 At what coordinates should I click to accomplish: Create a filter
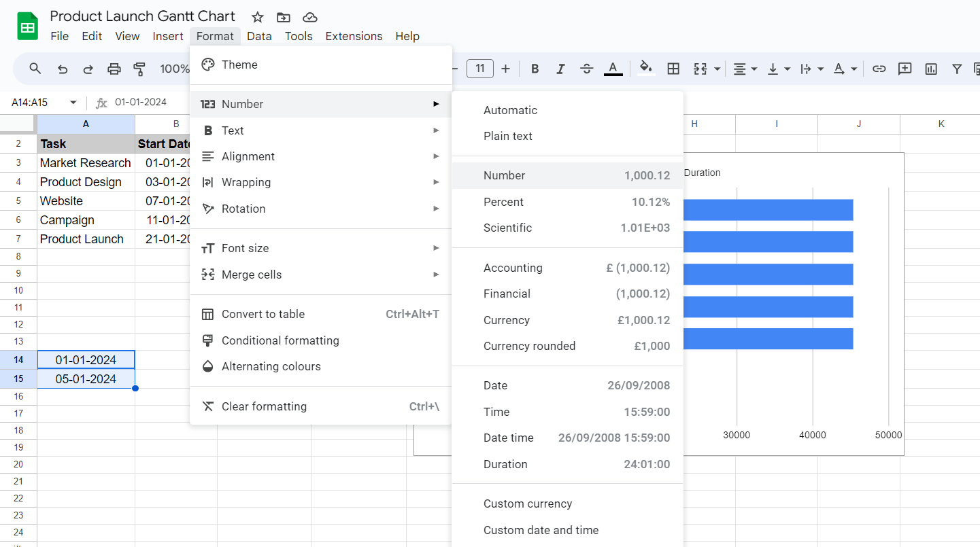tap(957, 69)
